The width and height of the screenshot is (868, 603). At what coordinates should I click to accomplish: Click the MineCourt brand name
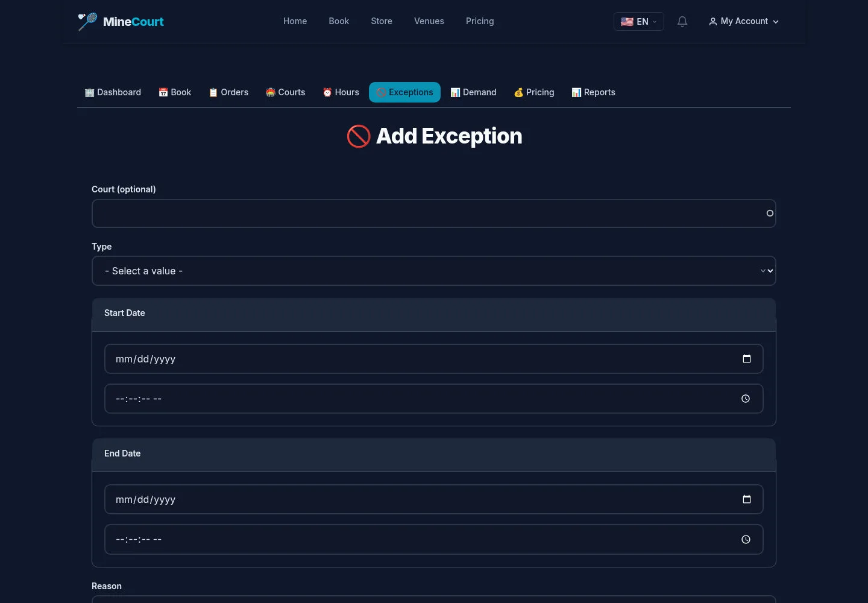133,22
